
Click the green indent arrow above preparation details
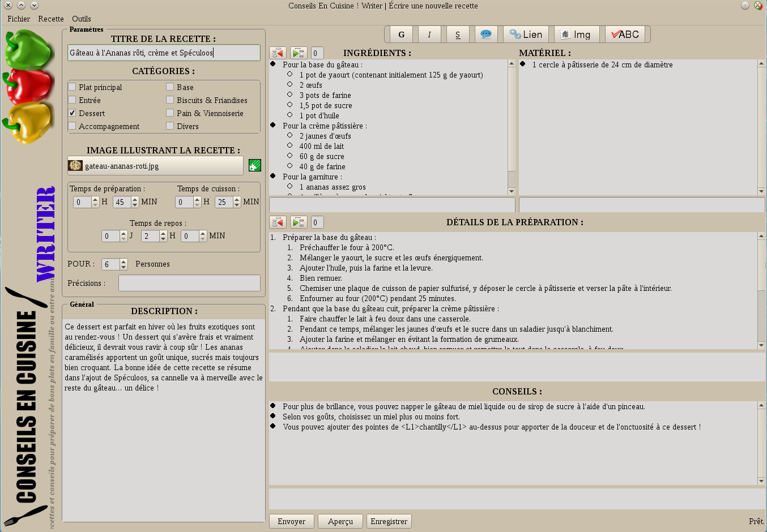(299, 222)
